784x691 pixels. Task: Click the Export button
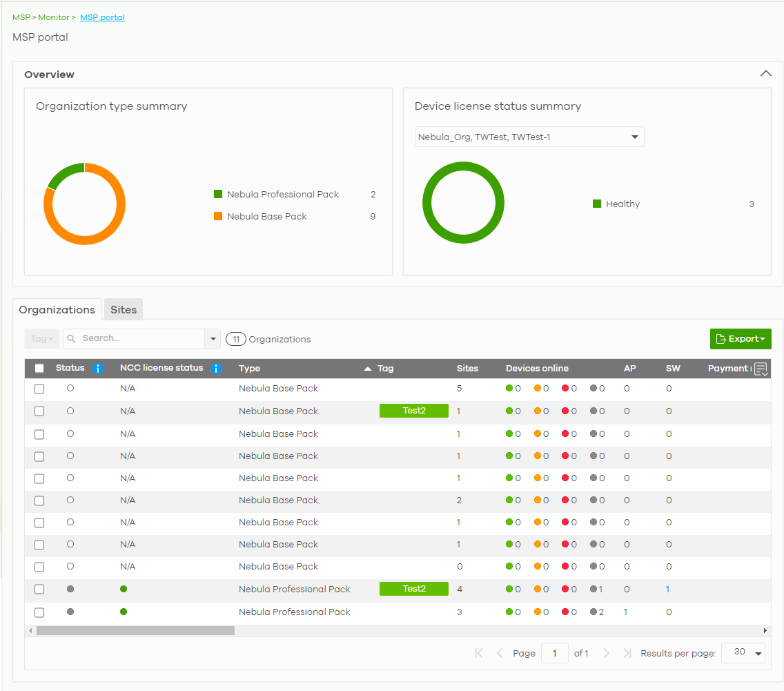(740, 339)
